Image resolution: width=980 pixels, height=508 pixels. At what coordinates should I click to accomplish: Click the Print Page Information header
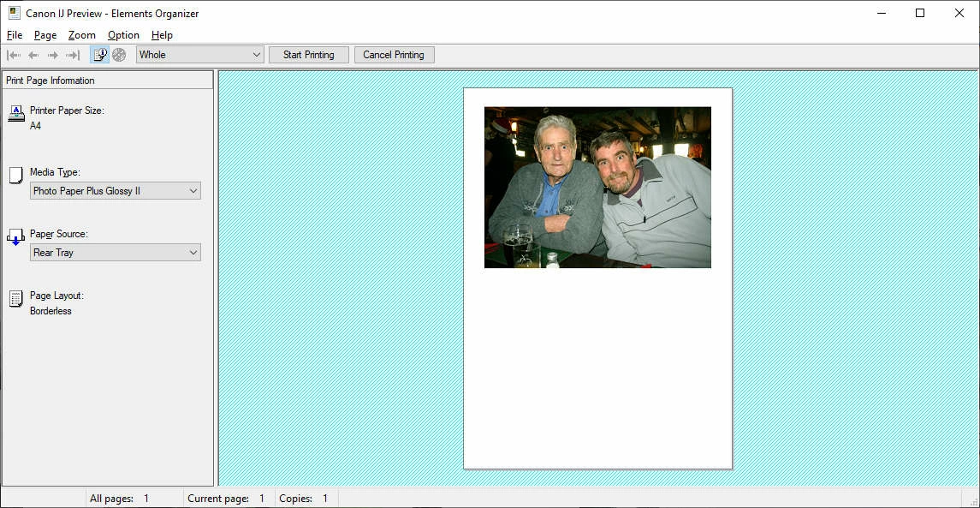point(108,80)
